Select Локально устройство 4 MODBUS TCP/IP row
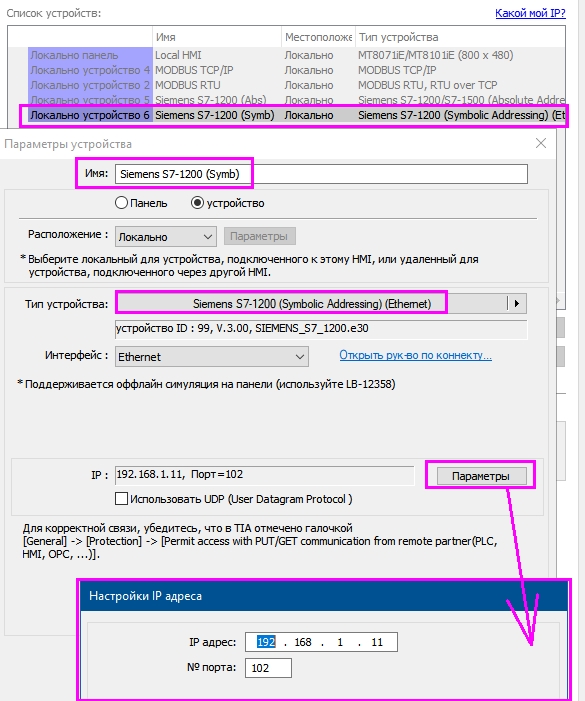The width and height of the screenshot is (585, 701). (x=293, y=70)
